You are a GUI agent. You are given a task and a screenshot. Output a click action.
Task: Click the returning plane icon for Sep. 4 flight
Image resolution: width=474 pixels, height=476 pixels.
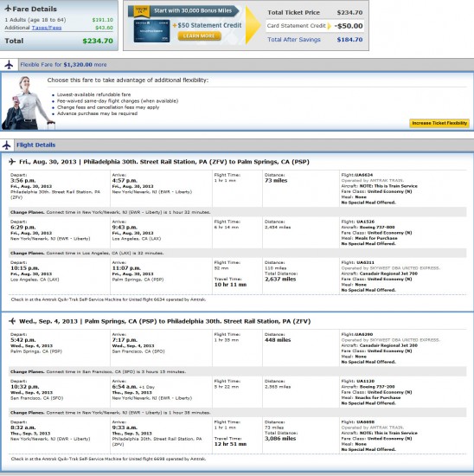[12, 321]
